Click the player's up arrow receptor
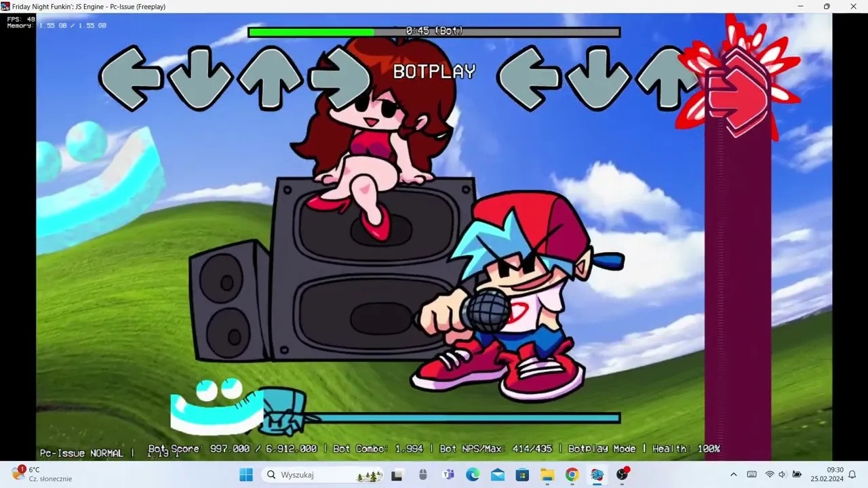 click(x=668, y=77)
